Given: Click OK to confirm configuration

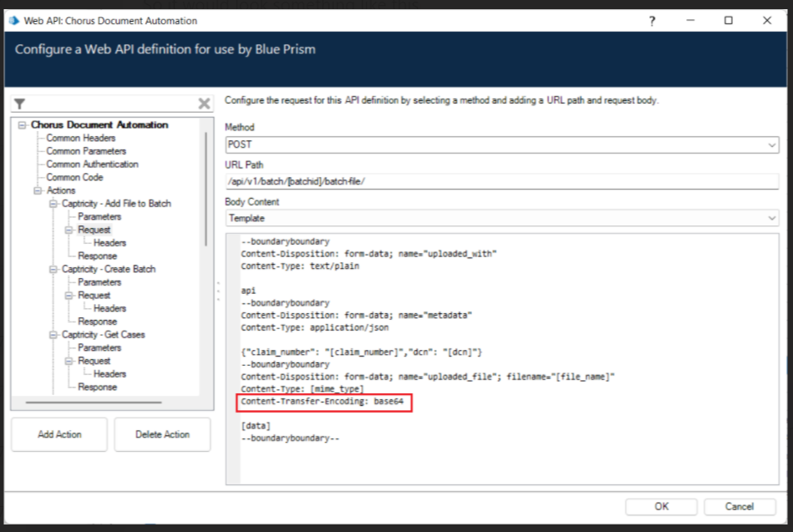Looking at the screenshot, I should click(x=661, y=506).
